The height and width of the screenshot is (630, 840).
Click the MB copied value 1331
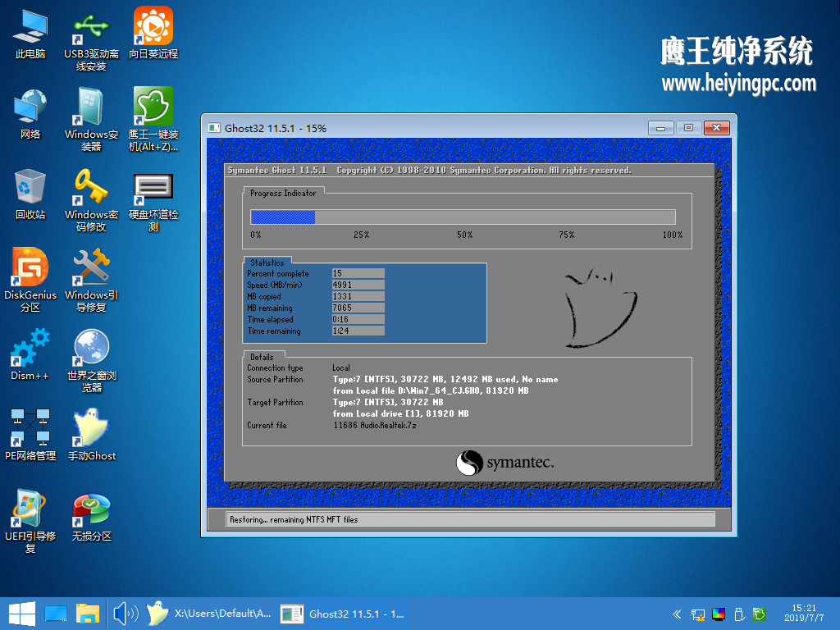pyautogui.click(x=358, y=296)
